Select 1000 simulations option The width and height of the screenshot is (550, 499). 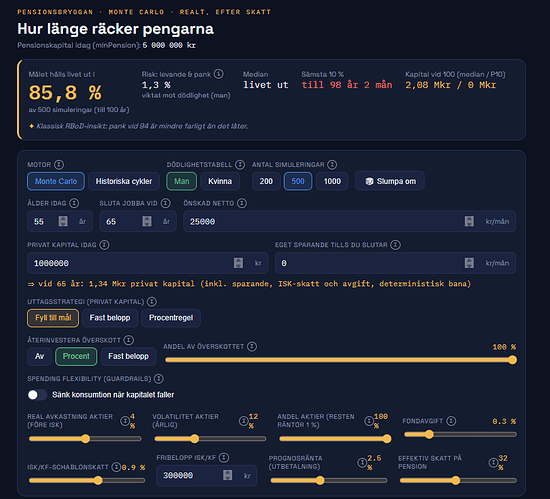coord(332,181)
